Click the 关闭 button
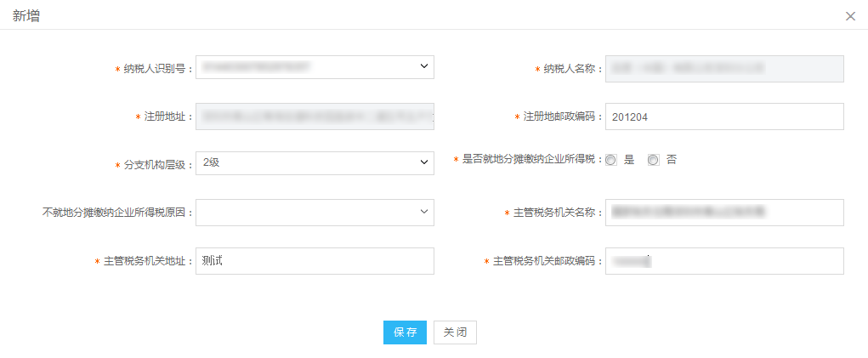Image resolution: width=868 pixels, height=358 pixels. pos(455,332)
